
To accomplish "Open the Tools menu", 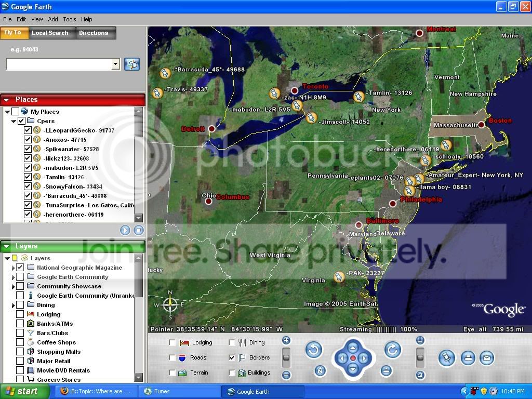I will click(x=70, y=19).
